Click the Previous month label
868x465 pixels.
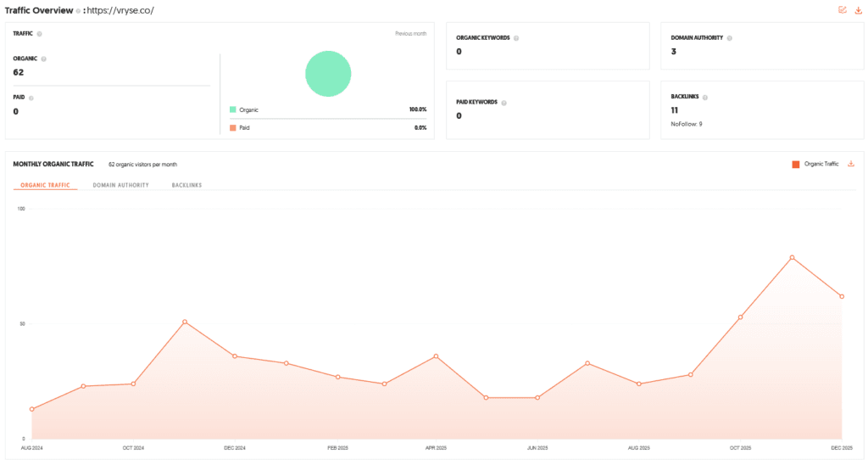tap(411, 34)
